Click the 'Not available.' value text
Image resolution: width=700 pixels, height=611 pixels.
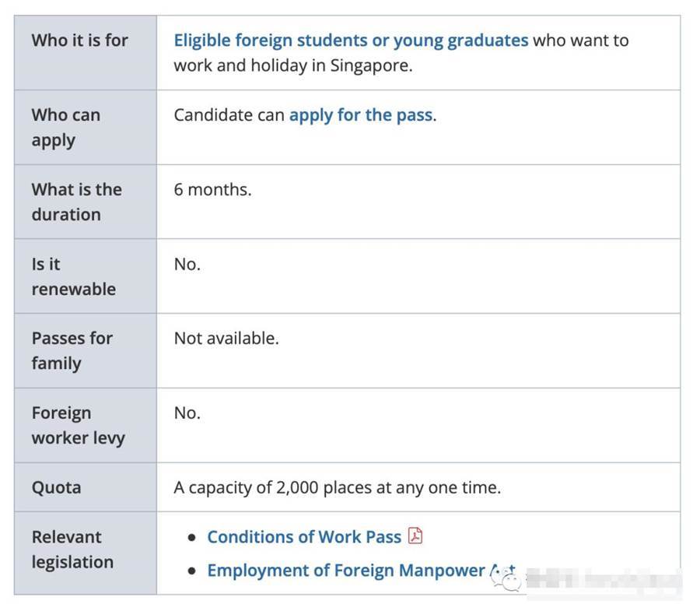click(226, 339)
